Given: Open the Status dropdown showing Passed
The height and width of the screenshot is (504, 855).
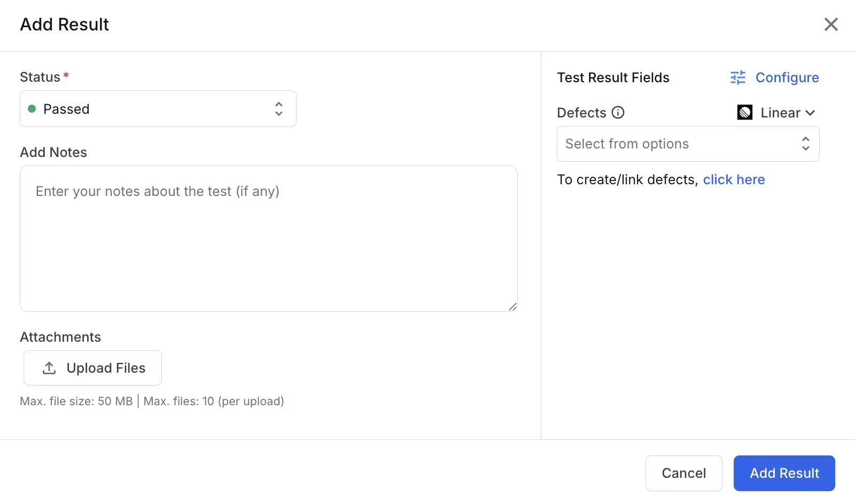Looking at the screenshot, I should point(158,109).
